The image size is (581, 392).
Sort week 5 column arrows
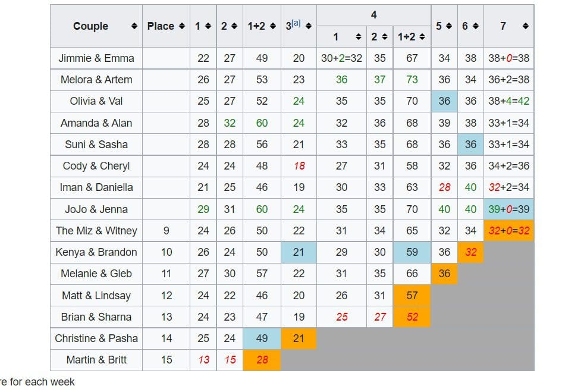[x=449, y=26]
